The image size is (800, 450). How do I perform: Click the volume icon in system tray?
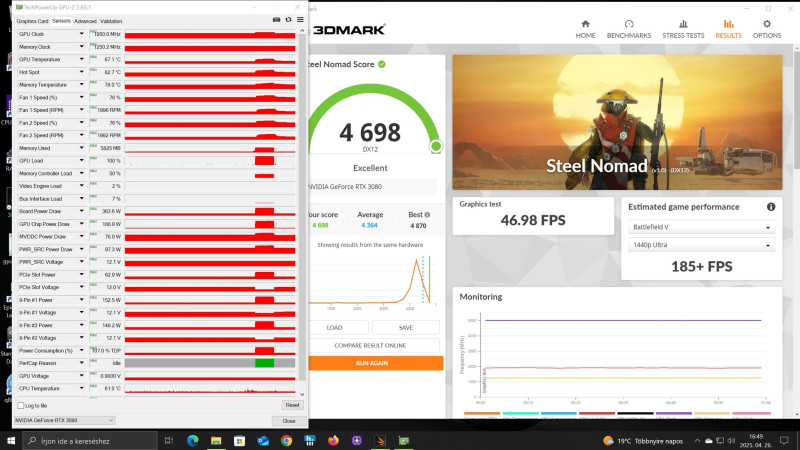click(x=731, y=440)
